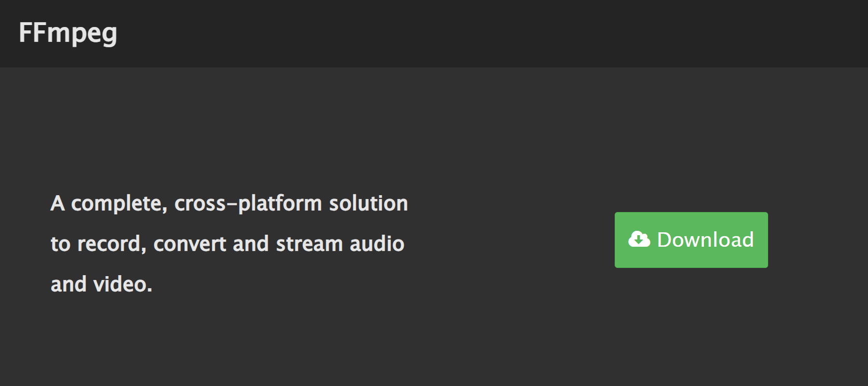The width and height of the screenshot is (868, 386).
Task: Click the word "stream" in the tagline
Action: click(x=309, y=244)
